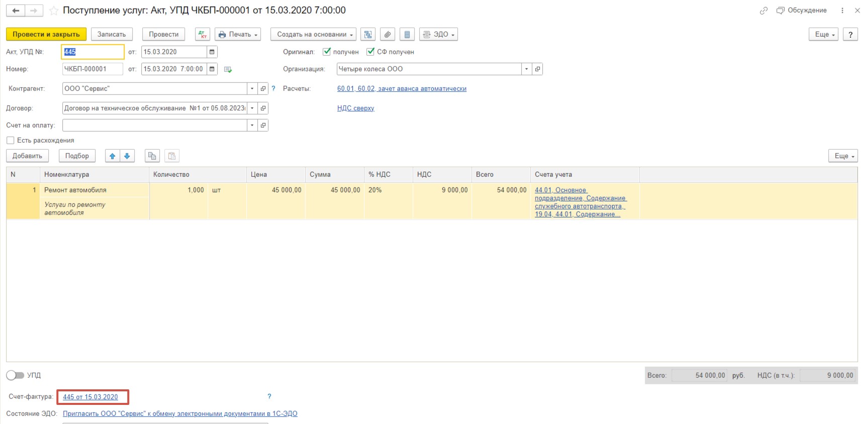
Task: Copy rows icon in table toolbar
Action: tap(152, 156)
